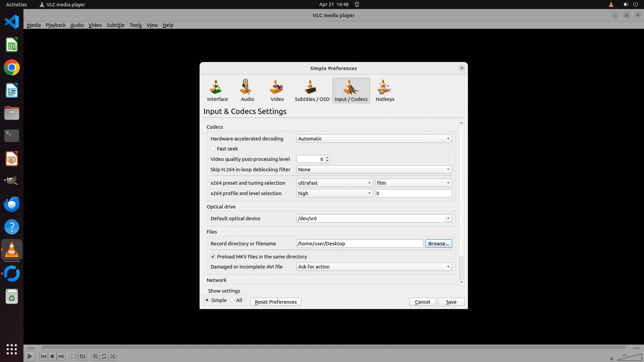
Task: Toggle the playlist view button
Action: point(95,356)
